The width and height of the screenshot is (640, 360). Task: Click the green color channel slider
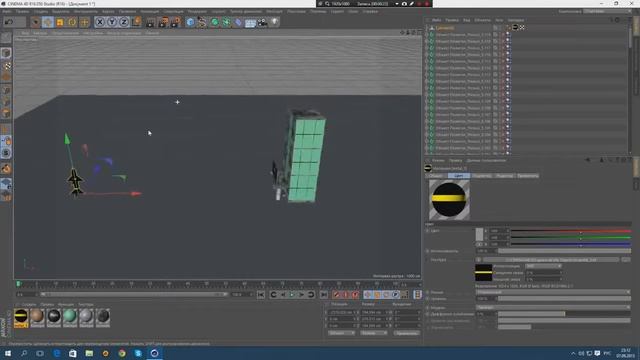coord(570,238)
